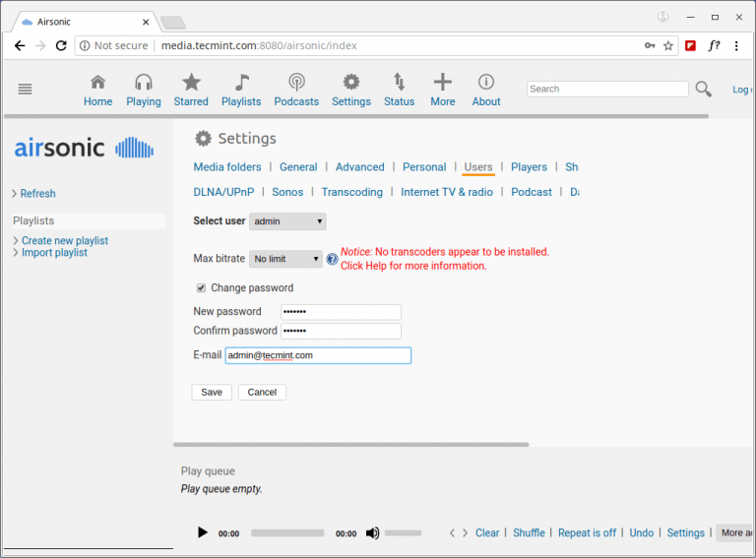The image size is (756, 558).
Task: Switch to Players settings tab
Action: pos(529,167)
